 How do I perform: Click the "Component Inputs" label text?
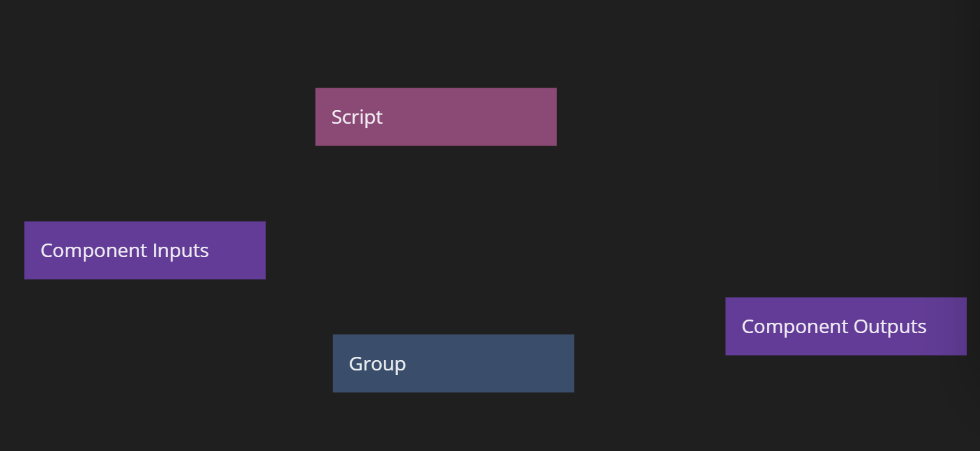coord(124,251)
